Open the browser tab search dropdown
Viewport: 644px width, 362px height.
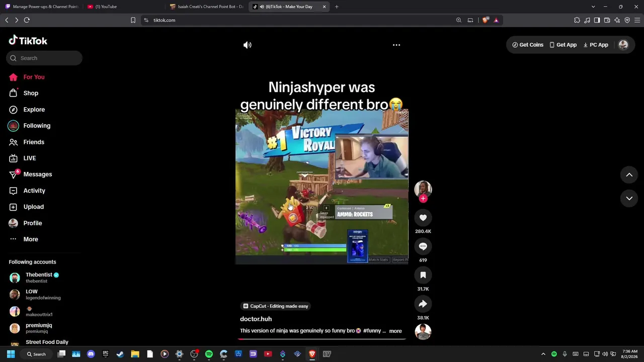click(x=593, y=7)
